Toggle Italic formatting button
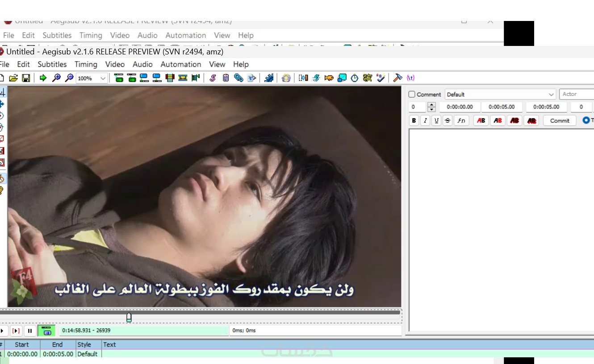The image size is (594, 364). click(425, 120)
